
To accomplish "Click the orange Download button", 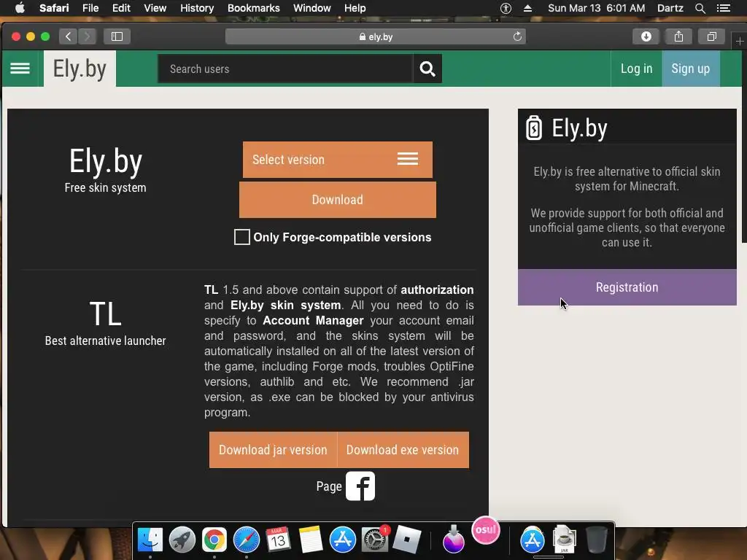I will point(337,200).
